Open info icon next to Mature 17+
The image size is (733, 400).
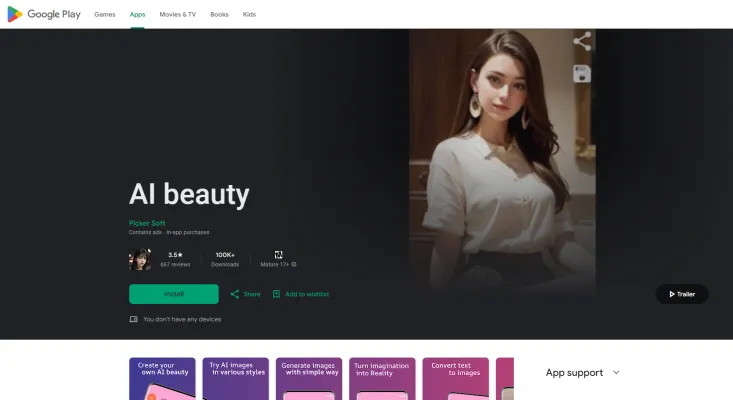pyautogui.click(x=294, y=265)
